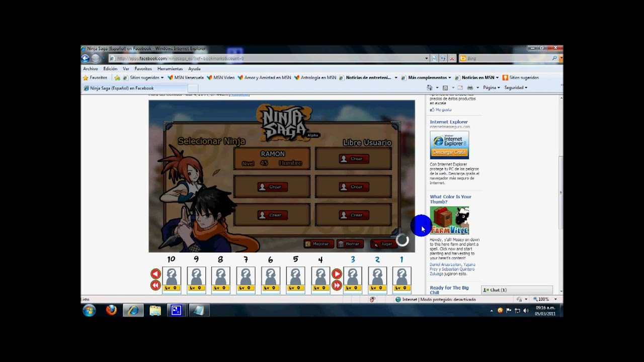
Task: Click the Favoritos star button
Action: [95, 78]
